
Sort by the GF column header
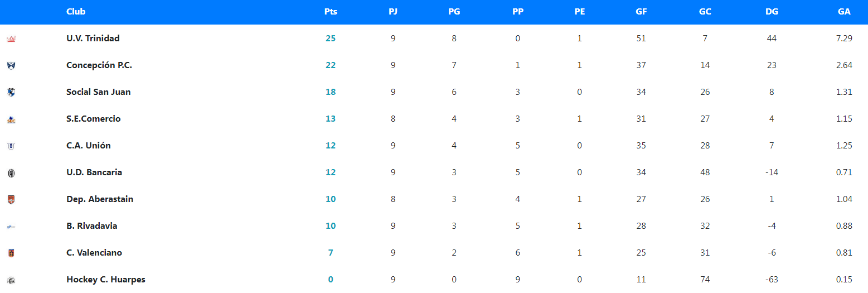(x=641, y=12)
